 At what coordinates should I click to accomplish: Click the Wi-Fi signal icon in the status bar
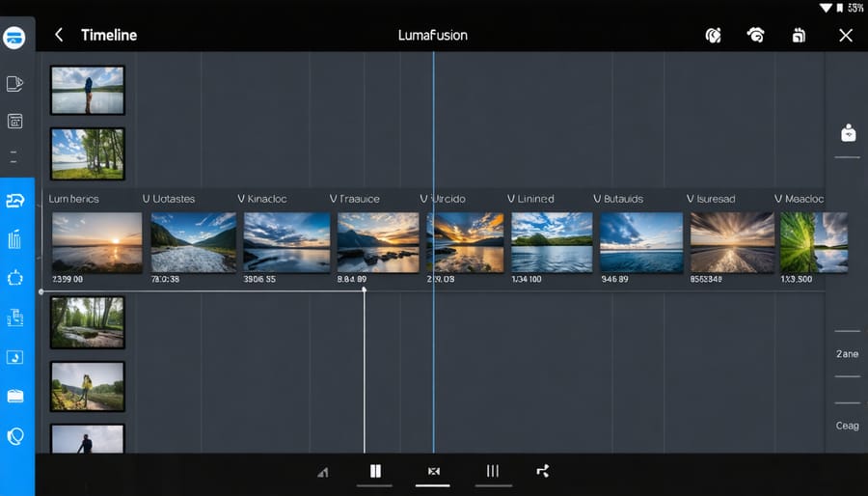[x=826, y=8]
